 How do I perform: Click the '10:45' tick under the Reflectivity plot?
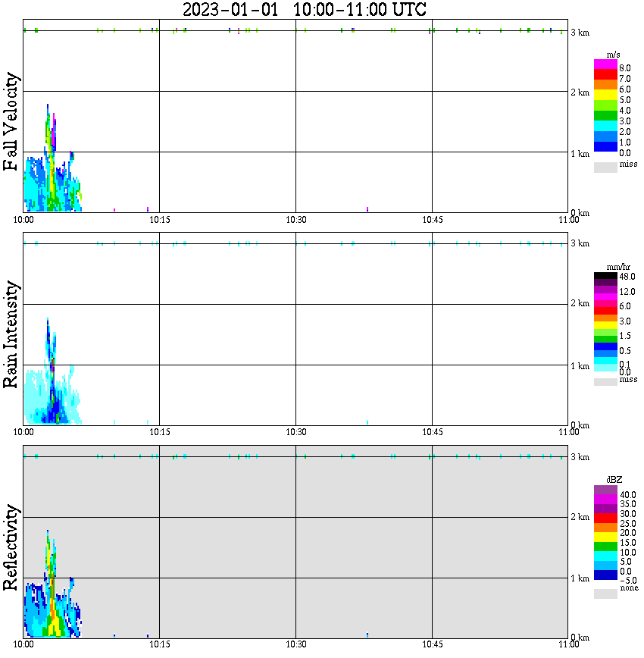pos(433,644)
